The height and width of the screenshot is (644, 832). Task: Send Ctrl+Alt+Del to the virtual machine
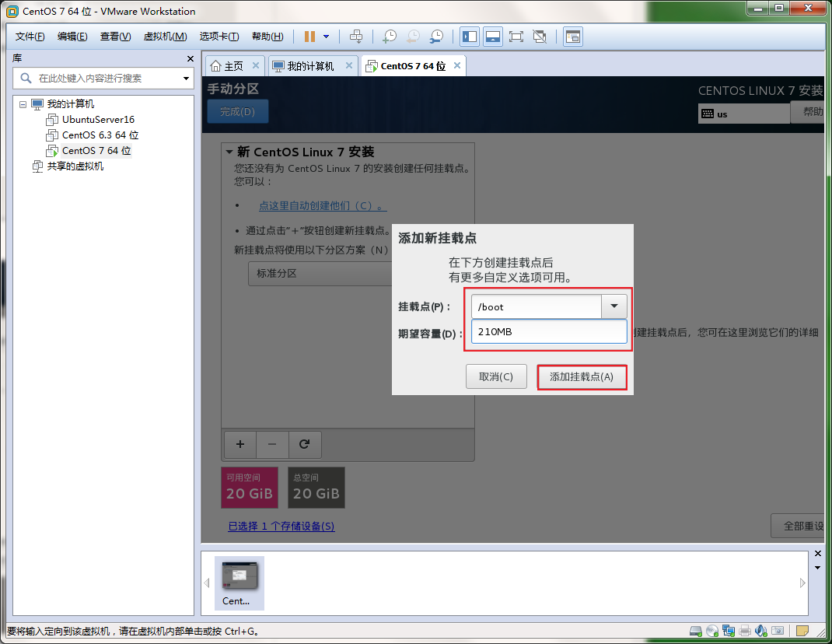click(356, 37)
